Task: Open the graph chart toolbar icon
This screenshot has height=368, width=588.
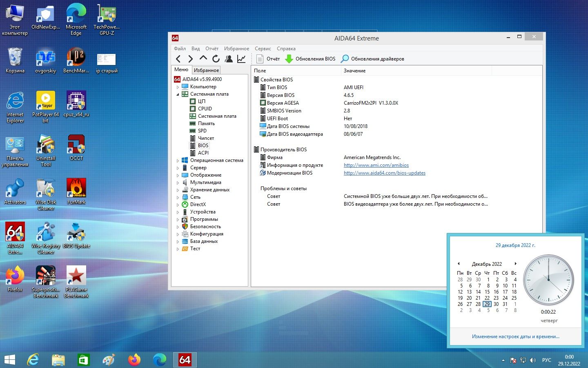Action: point(241,59)
